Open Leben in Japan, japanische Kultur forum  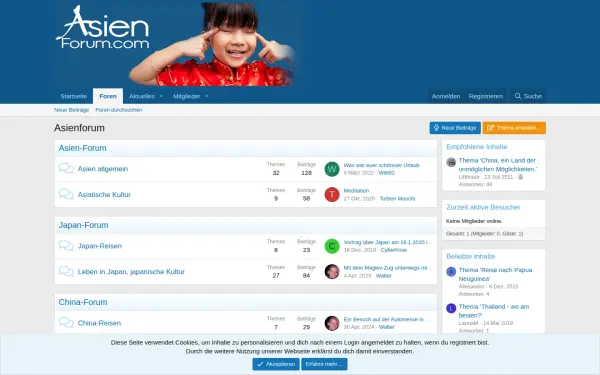[x=131, y=272]
